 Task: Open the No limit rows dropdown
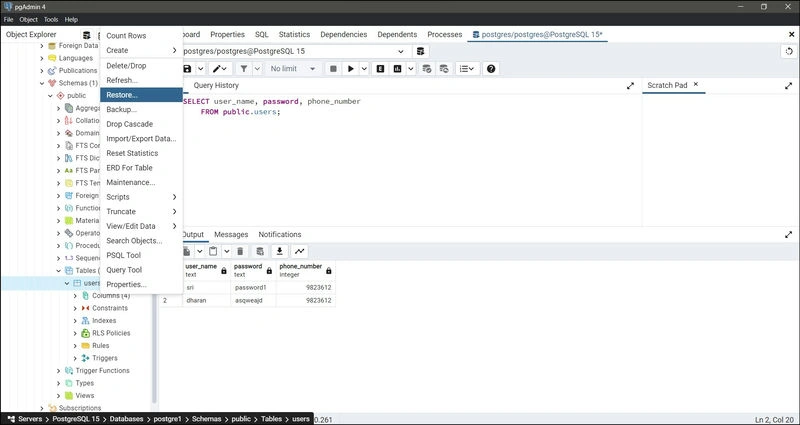tap(292, 69)
